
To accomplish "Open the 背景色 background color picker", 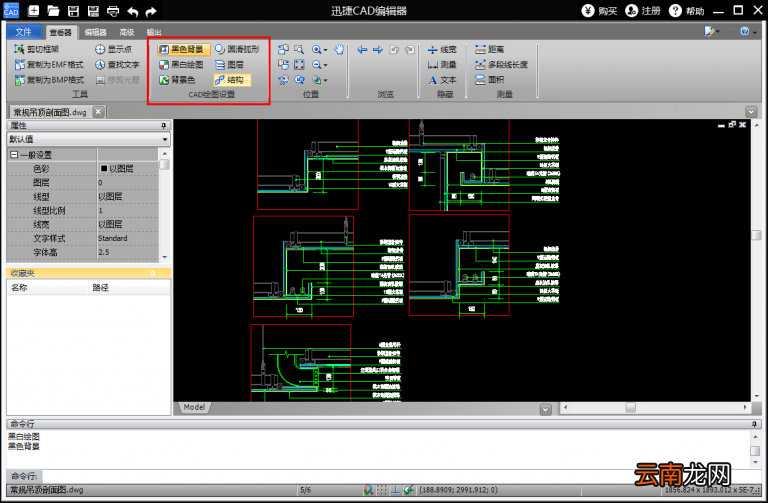I will [177, 80].
